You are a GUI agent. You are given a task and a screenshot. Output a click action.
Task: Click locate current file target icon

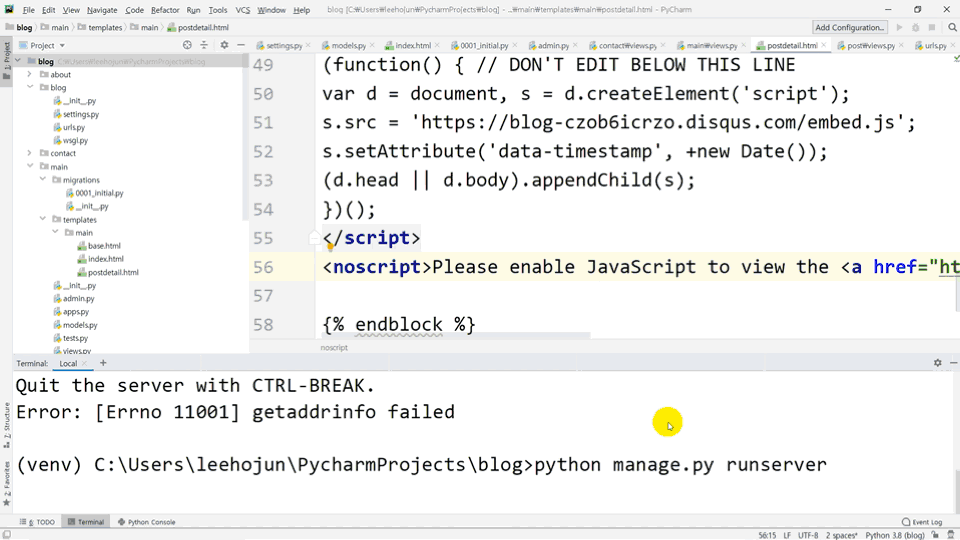click(187, 45)
